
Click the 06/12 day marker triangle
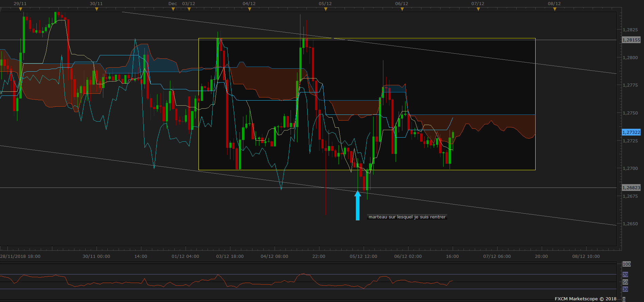402,10
